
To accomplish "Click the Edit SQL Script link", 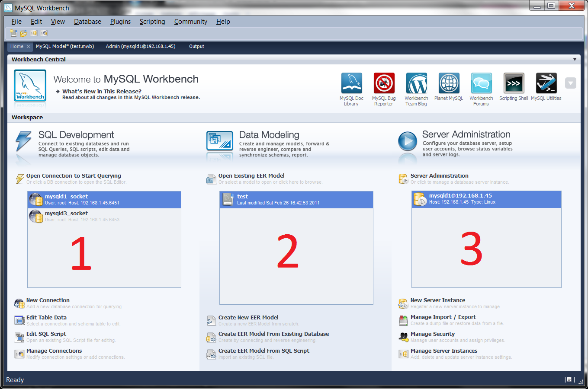I will [x=46, y=334].
